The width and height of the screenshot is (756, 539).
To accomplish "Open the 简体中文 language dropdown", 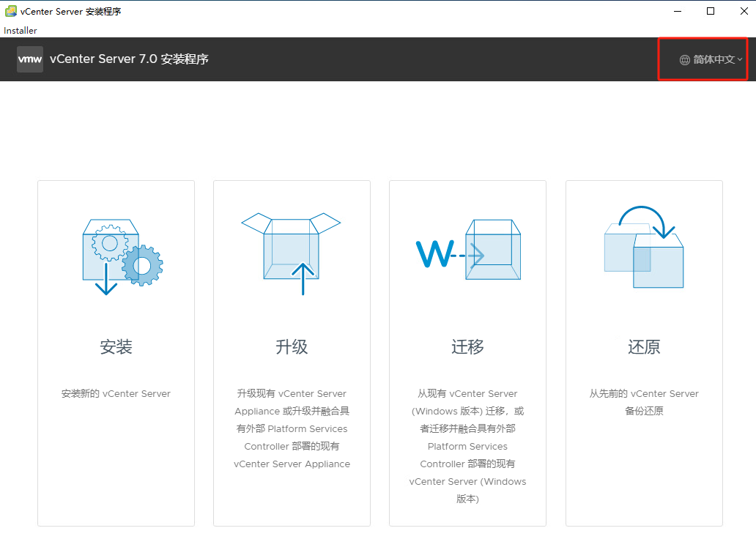I will [711, 60].
